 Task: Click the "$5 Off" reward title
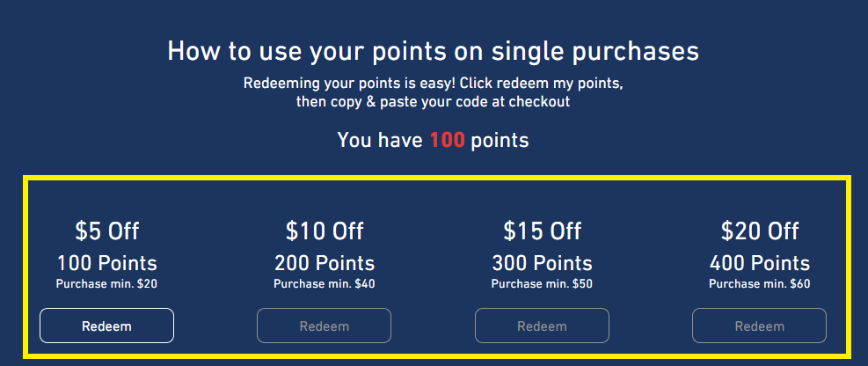(x=106, y=231)
